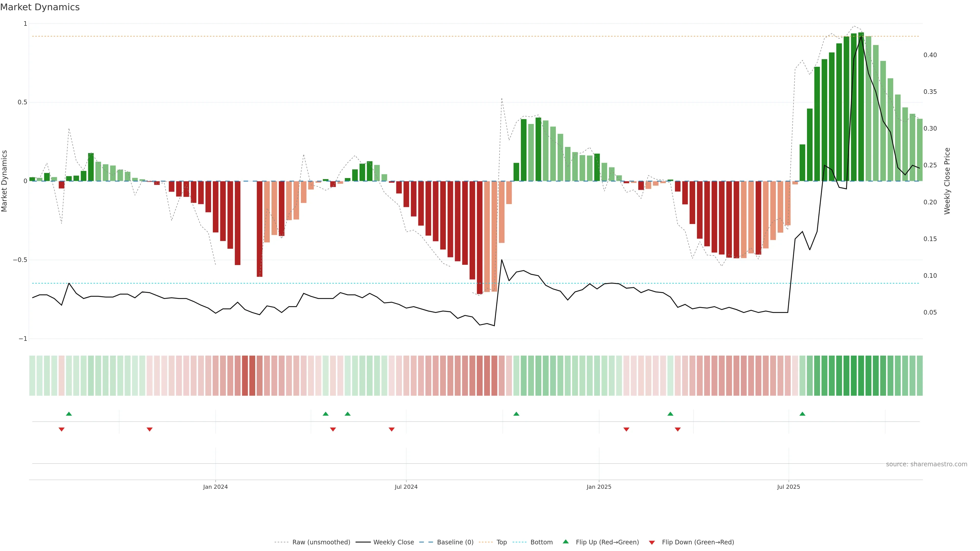Click the darkest red cell in heatmap strip
The height and width of the screenshot is (551, 980).
[252, 375]
